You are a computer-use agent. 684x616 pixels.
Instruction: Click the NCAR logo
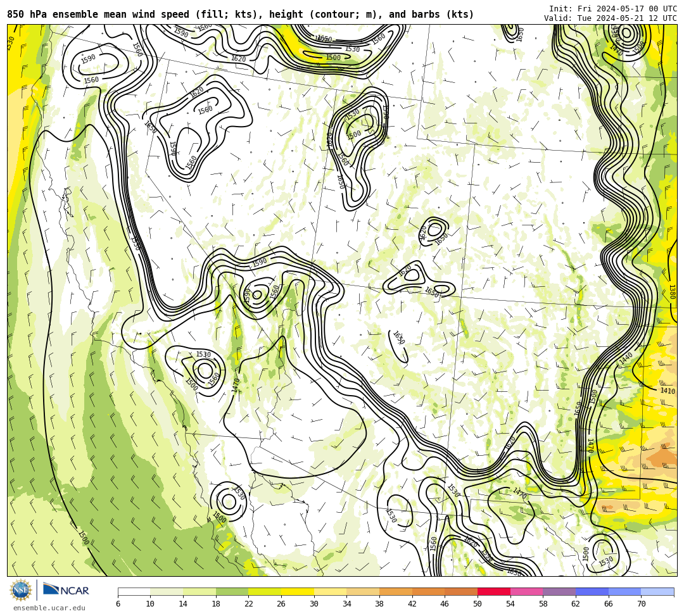click(x=66, y=590)
